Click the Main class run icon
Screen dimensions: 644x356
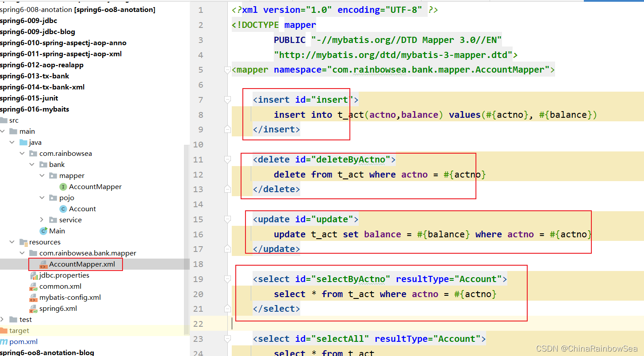(x=43, y=231)
